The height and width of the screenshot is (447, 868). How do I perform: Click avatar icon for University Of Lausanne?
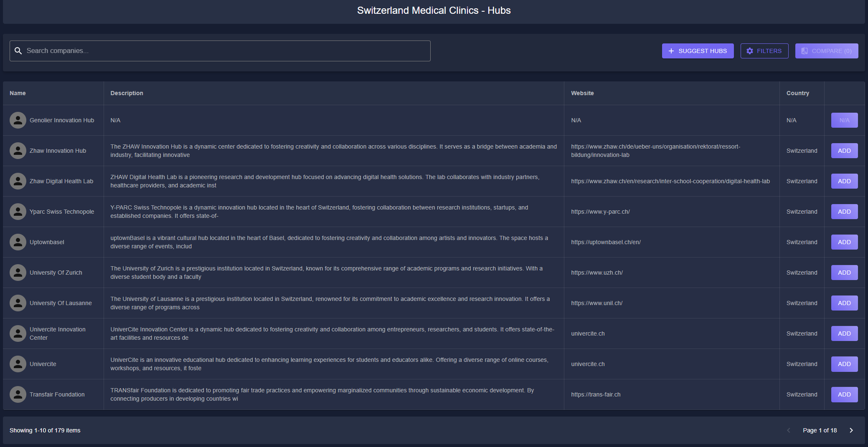[18, 303]
